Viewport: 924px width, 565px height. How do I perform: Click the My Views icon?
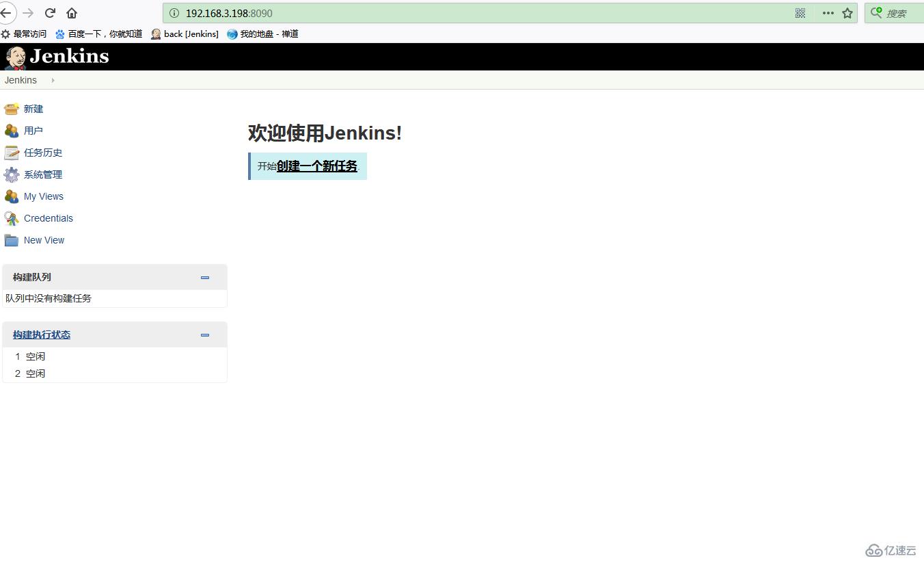12,196
